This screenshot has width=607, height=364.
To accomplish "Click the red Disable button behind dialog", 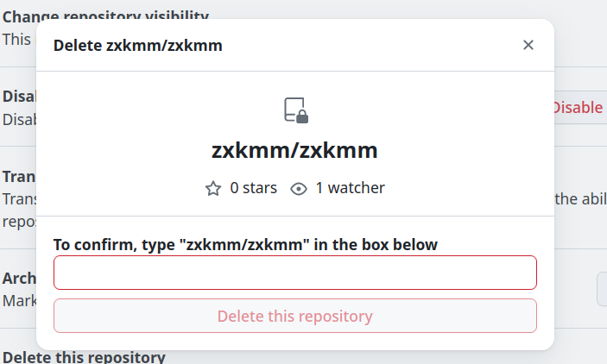I will pos(579,108).
